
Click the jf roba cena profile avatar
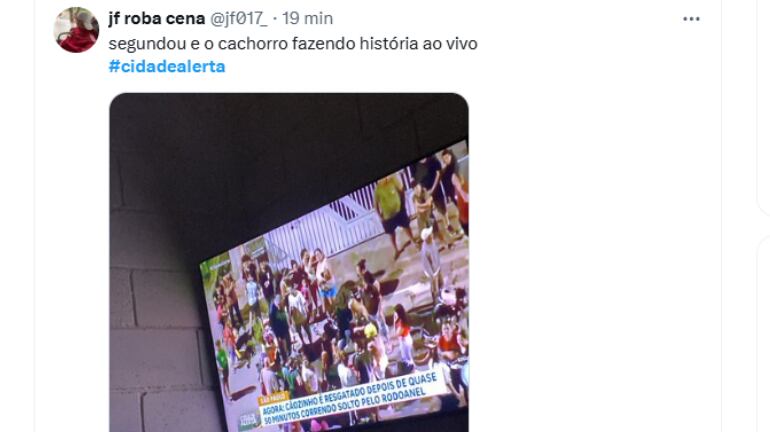[x=76, y=30]
